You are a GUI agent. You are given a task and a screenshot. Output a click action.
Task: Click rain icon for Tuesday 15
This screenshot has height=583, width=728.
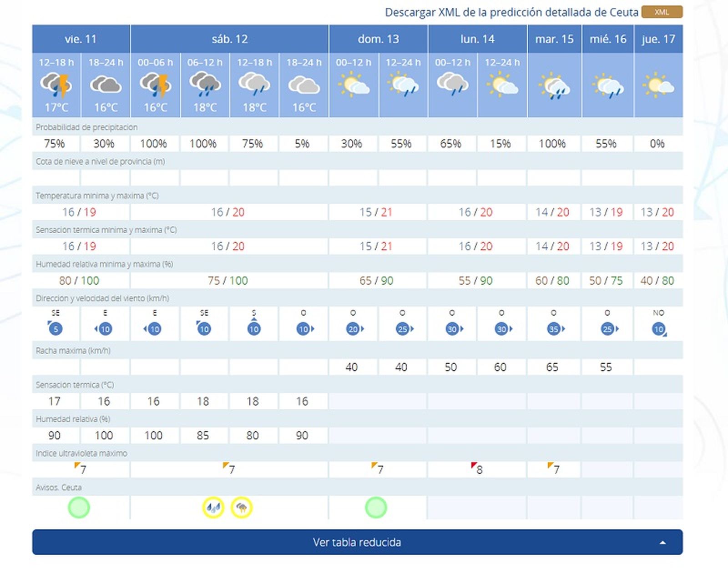554,86
